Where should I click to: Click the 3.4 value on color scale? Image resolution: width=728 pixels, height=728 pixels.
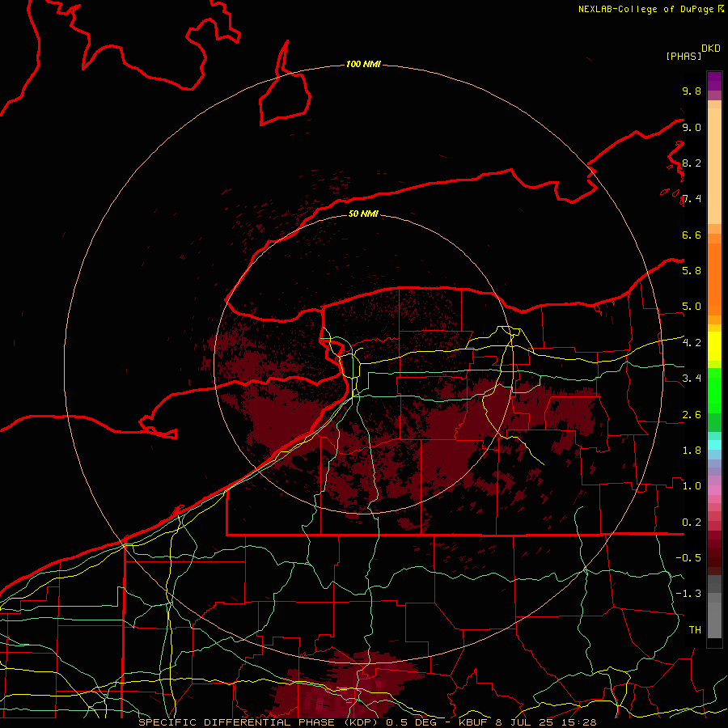(692, 379)
